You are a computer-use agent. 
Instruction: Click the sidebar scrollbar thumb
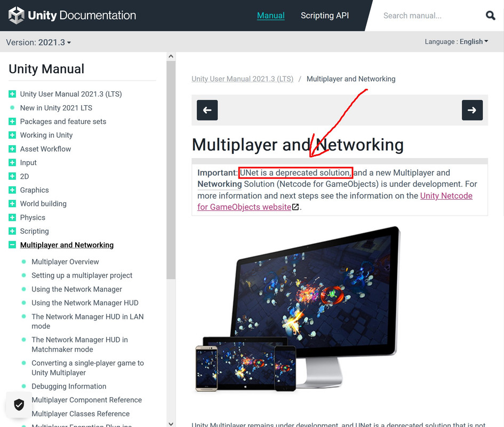[171, 170]
